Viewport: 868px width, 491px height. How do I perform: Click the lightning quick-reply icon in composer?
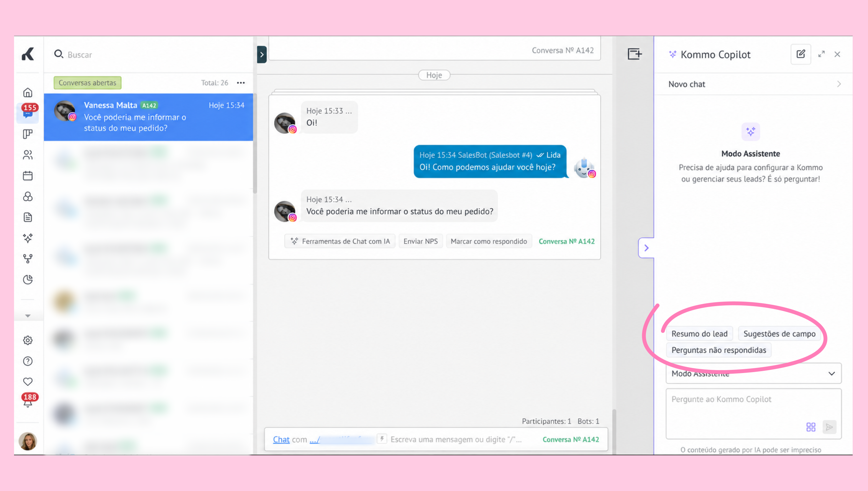tap(382, 439)
